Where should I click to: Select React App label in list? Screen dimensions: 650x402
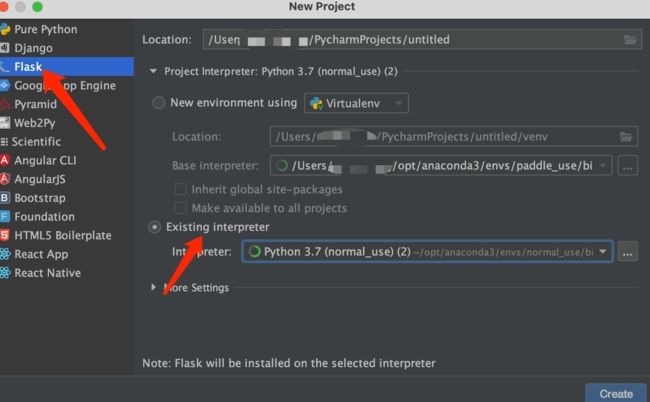coord(41,254)
